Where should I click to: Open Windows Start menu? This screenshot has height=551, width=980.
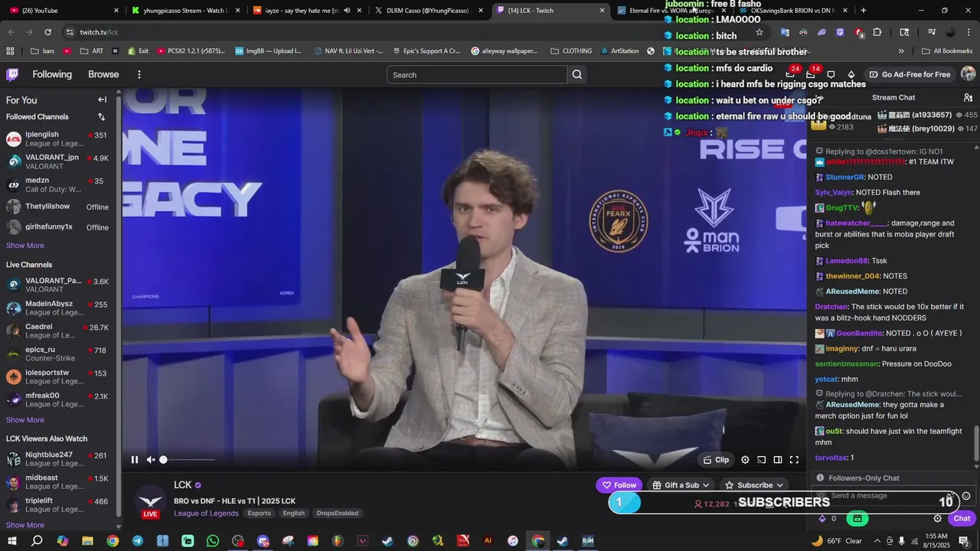pos(11,541)
